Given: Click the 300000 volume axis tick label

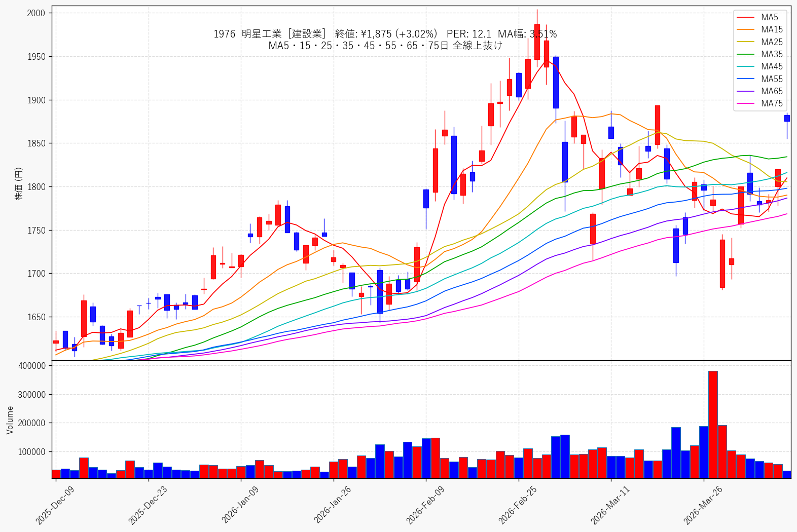Looking at the screenshot, I should pos(32,395).
